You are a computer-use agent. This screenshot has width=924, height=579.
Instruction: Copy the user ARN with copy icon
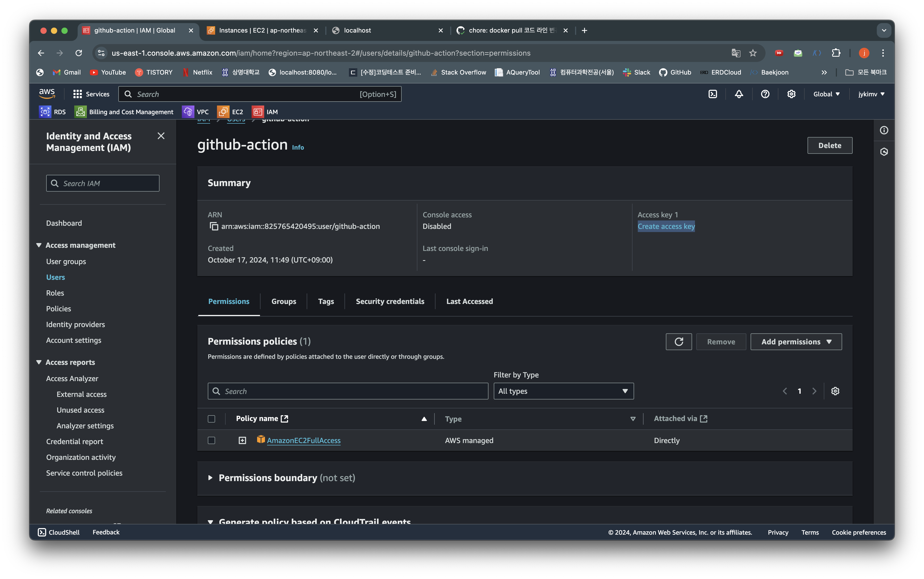point(214,226)
